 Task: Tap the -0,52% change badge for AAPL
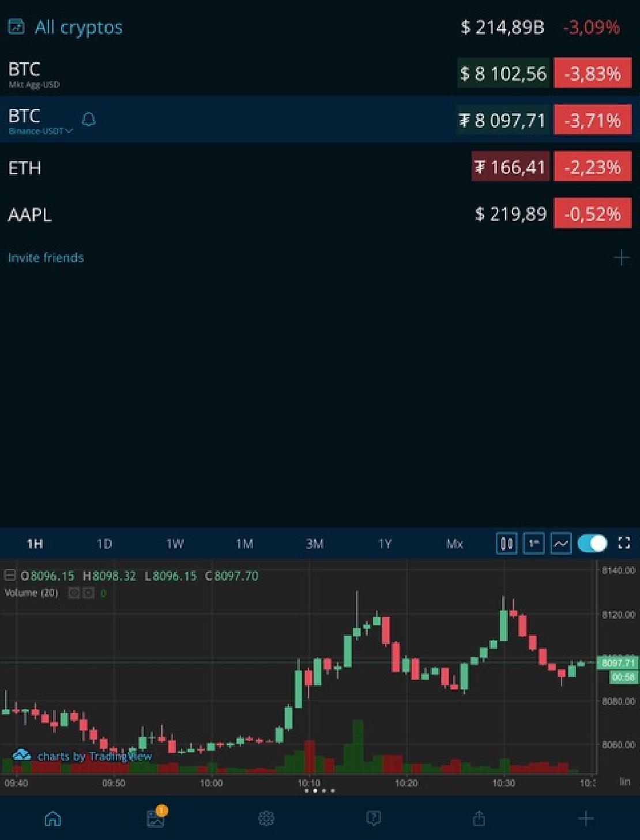click(x=593, y=213)
